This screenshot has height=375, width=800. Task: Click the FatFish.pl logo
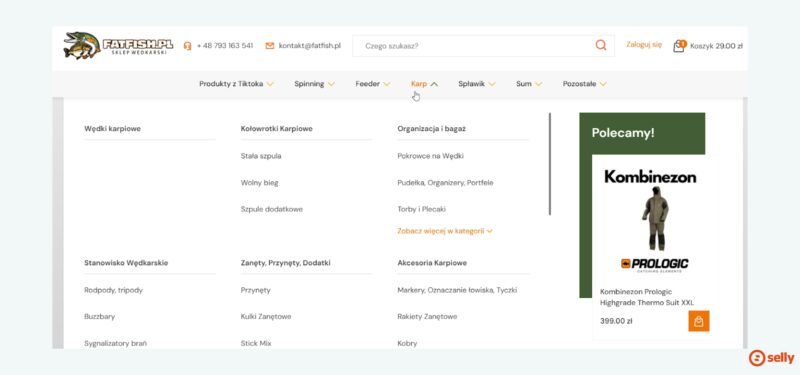coord(118,45)
